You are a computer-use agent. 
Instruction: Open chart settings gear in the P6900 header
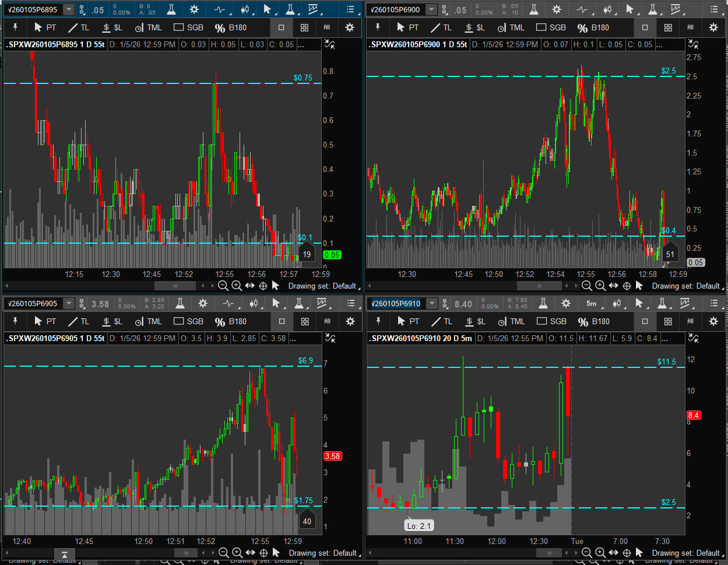[557, 10]
